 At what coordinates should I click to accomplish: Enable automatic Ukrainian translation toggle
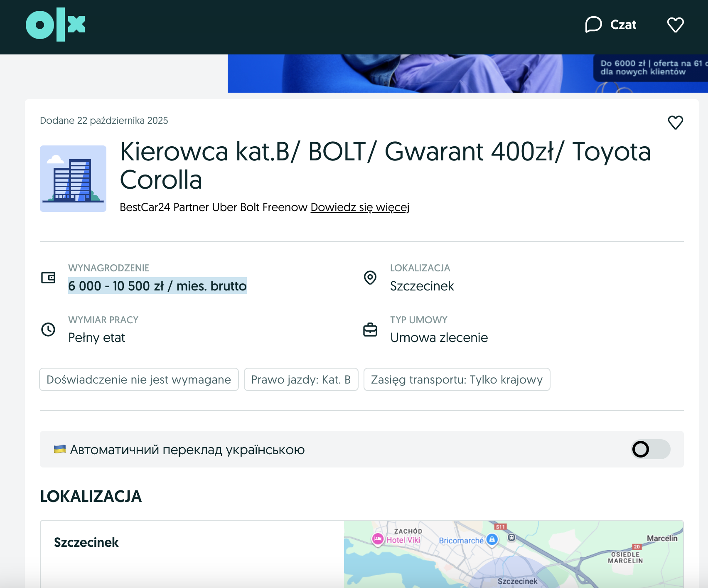[650, 449]
